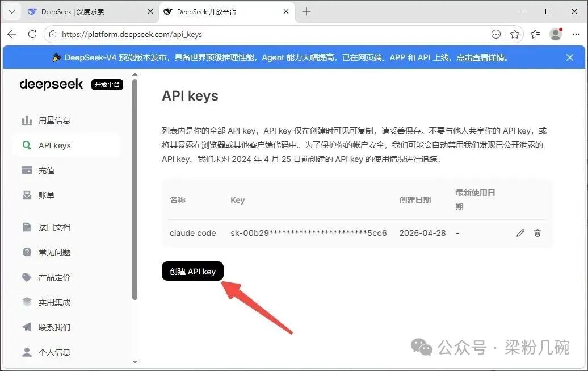Go back to the previous page
Image resolution: width=588 pixels, height=371 pixels.
pos(12,34)
